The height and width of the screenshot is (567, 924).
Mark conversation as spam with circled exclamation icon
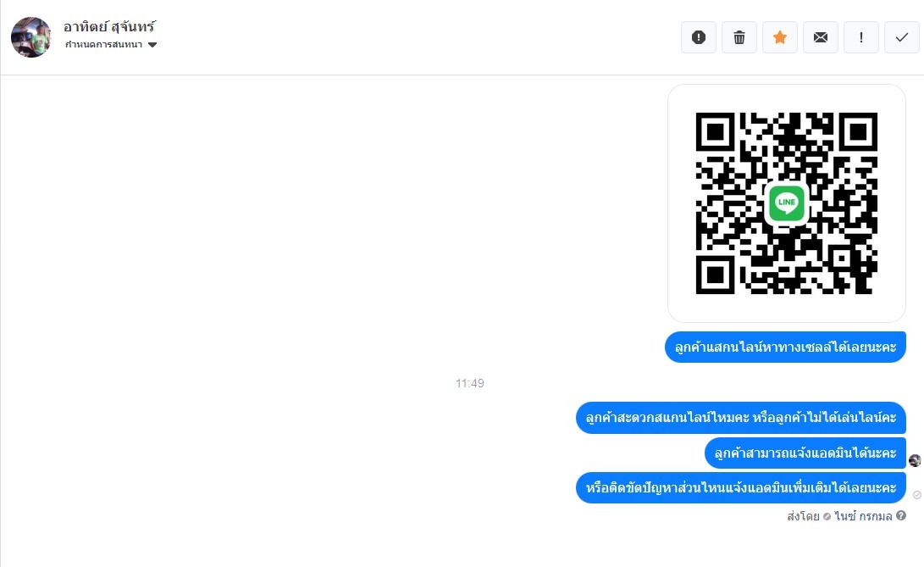699,37
